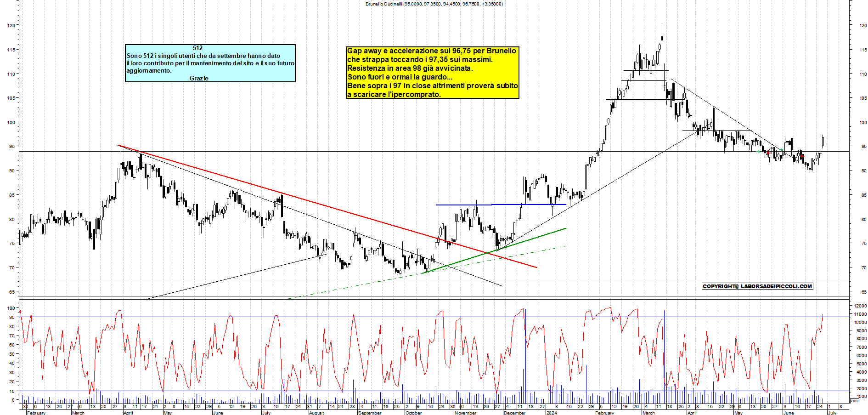Click the 'aggiornamento.' line in cyan box
868x415 pixels.
[149, 70]
